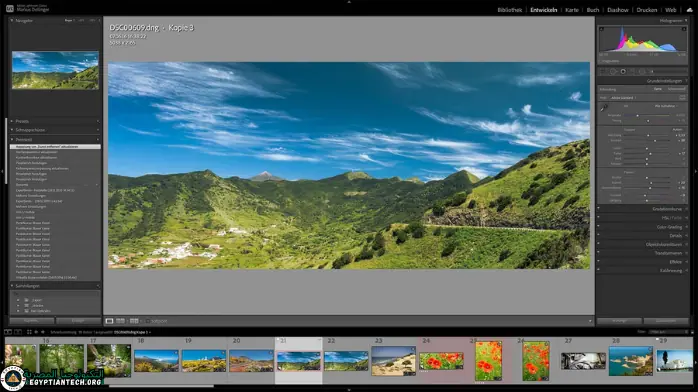Toggle the filter switch in filmstrip header

(691, 331)
